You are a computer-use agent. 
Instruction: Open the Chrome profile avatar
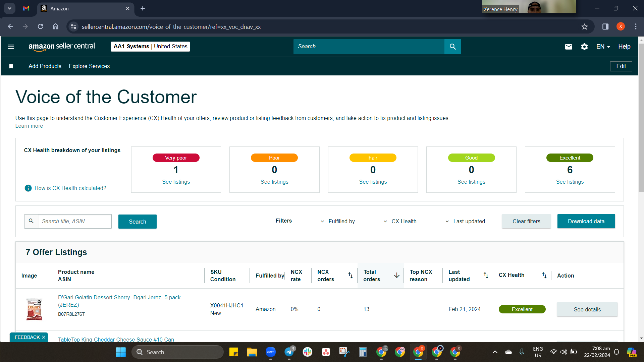click(x=621, y=26)
